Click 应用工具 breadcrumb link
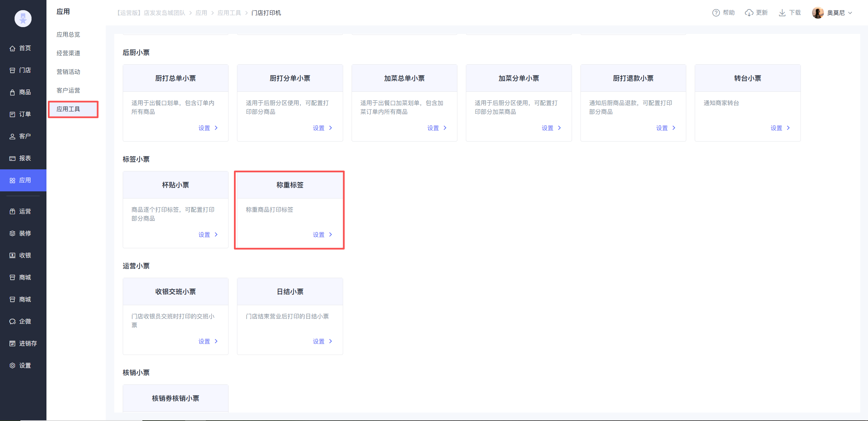Screen dimensions: 868x421 pyautogui.click(x=229, y=13)
